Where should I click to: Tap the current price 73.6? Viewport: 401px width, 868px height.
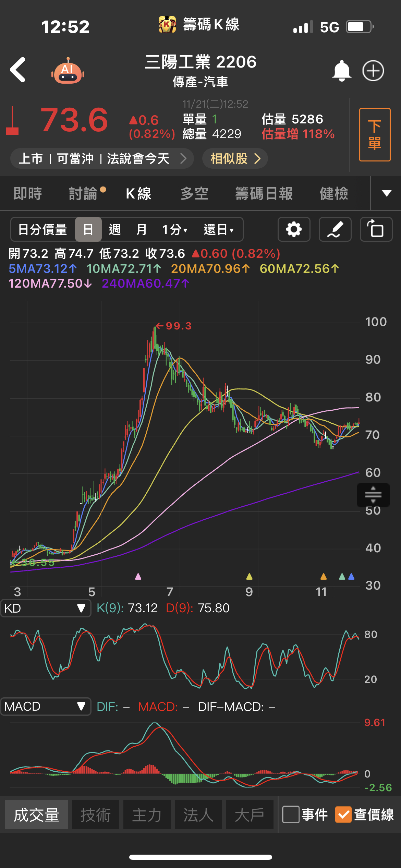click(x=74, y=120)
